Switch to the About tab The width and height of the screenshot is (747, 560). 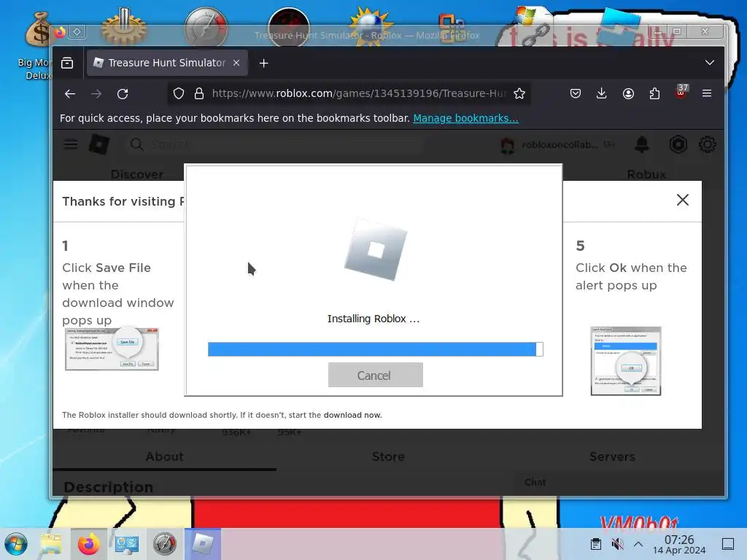click(164, 456)
